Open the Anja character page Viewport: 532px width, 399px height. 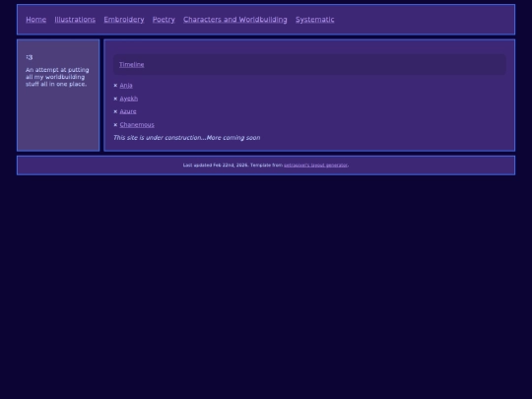point(126,86)
